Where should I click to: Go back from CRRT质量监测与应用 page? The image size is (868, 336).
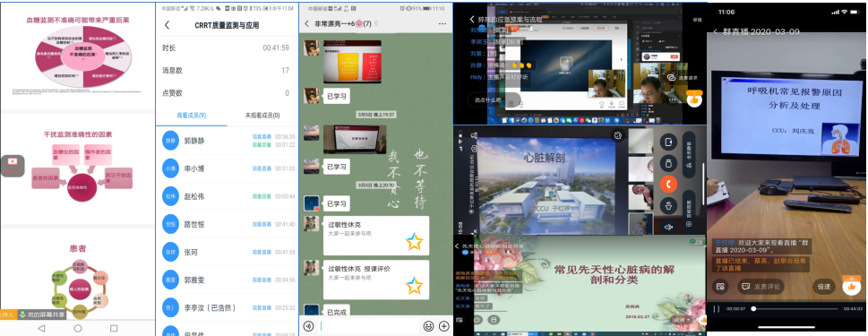(x=168, y=25)
